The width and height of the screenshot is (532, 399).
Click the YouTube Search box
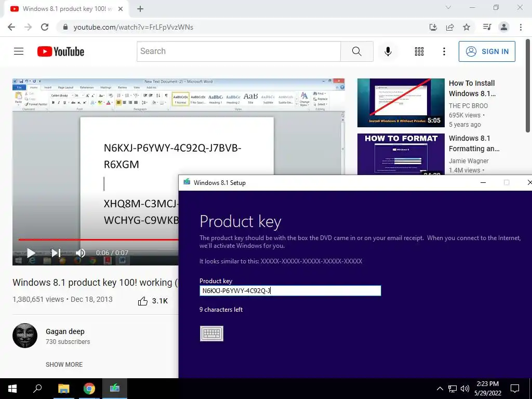tap(238, 51)
